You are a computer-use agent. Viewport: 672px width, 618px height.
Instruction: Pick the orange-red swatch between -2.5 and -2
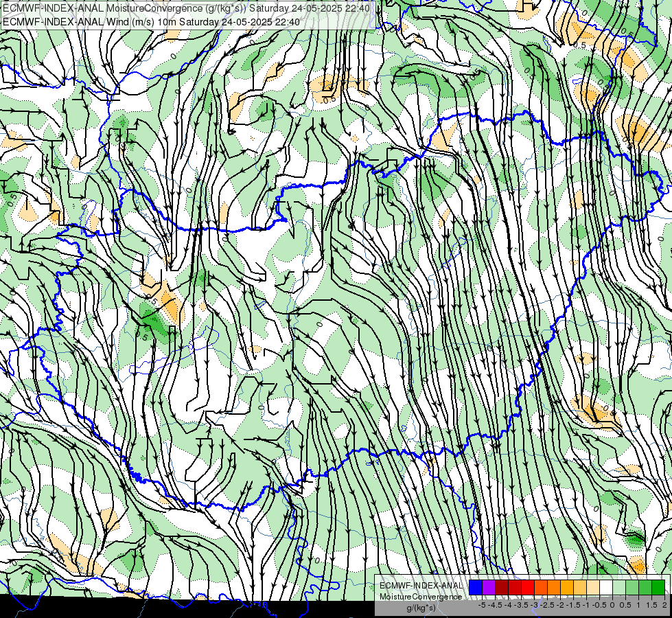tap(541, 588)
